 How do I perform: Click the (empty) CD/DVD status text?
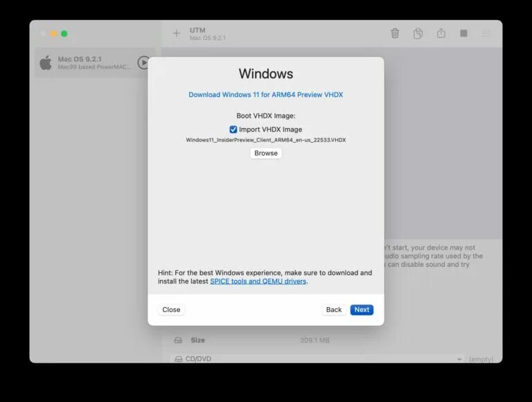(481, 359)
